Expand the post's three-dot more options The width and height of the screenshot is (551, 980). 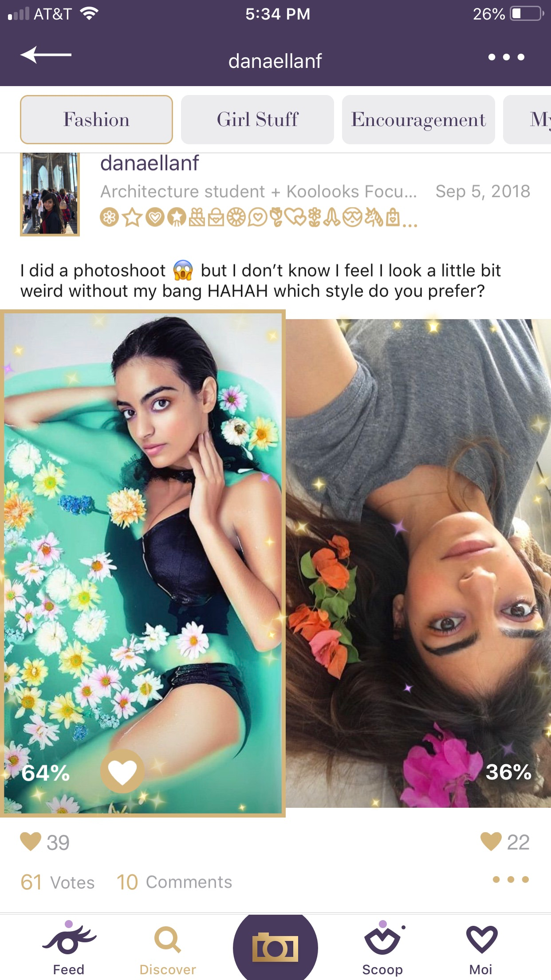[511, 879]
